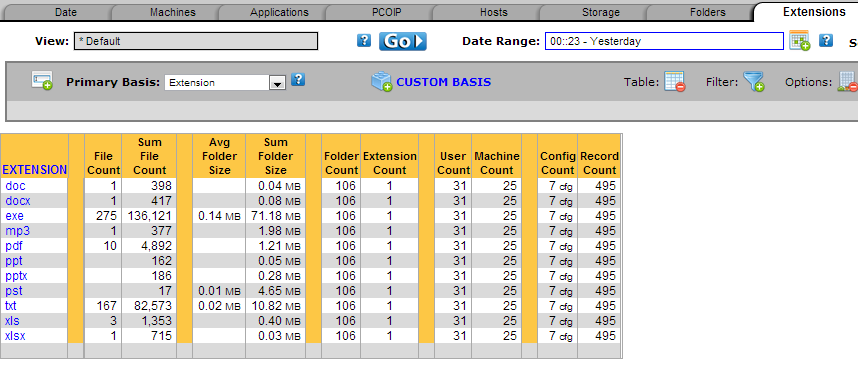Open the calendar icon next to Date Range
This screenshot has width=858, height=373.
799,40
